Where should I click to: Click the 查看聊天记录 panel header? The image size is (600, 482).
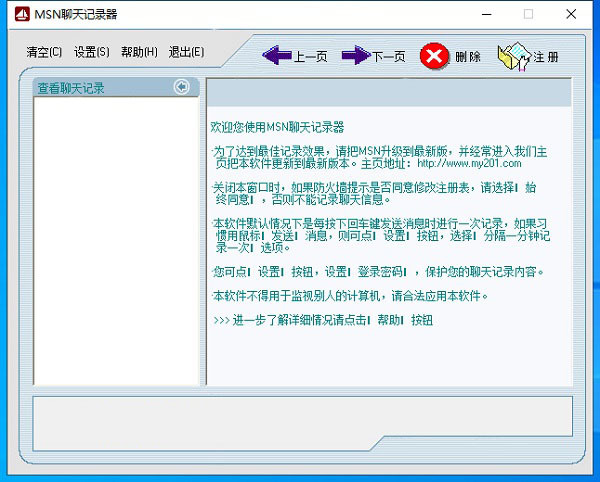pyautogui.click(x=116, y=88)
